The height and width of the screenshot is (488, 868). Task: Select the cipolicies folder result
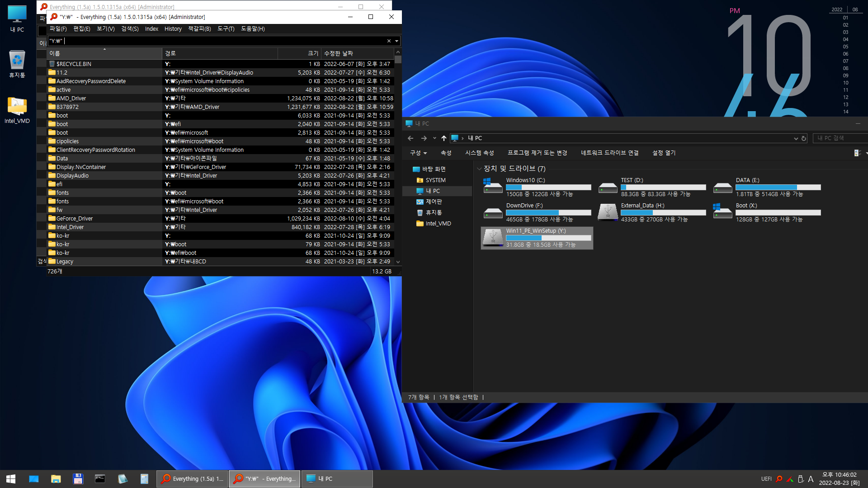tap(221, 141)
